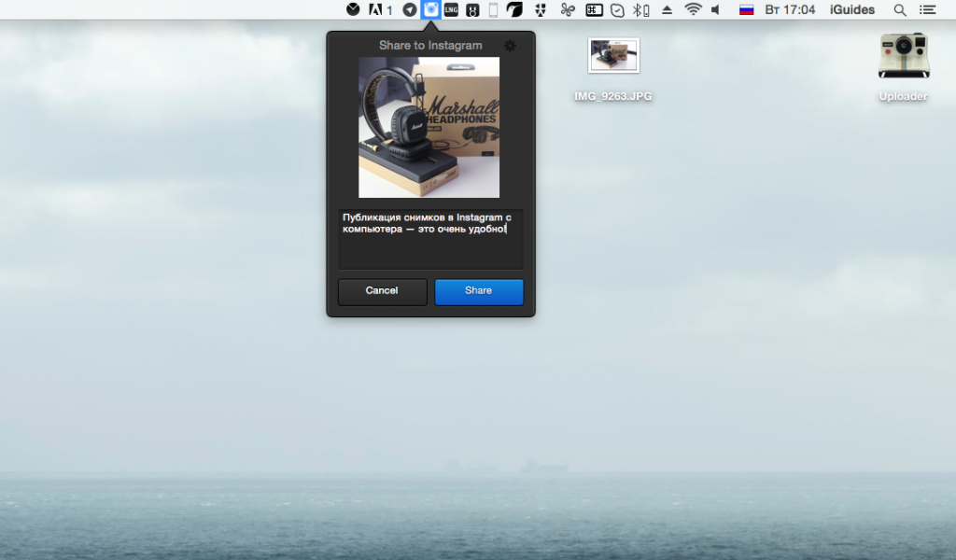
Task: Open the fan-shaped menu bar icon
Action: coord(568,9)
